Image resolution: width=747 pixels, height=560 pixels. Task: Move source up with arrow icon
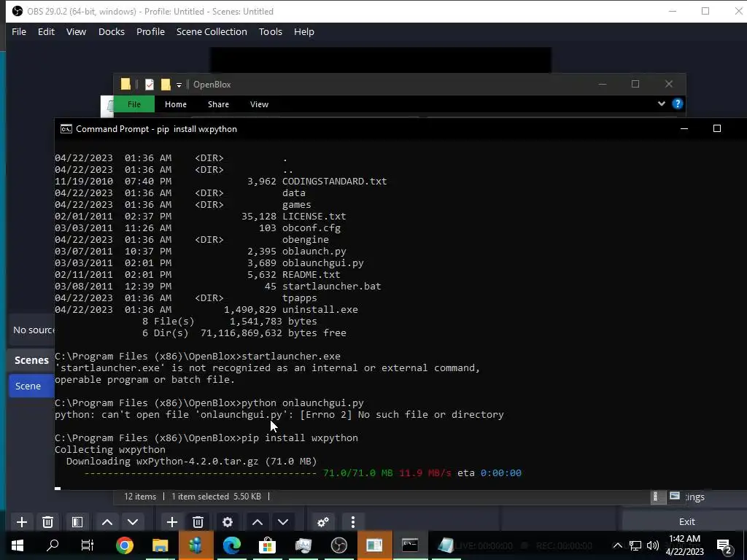(258, 522)
